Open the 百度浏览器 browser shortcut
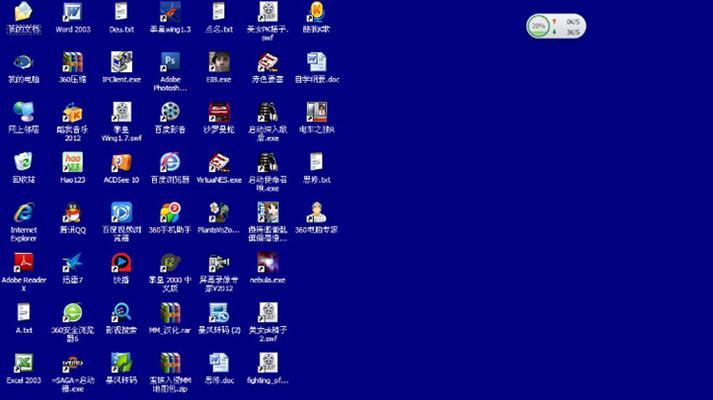This screenshot has height=400, width=713. pos(170,163)
